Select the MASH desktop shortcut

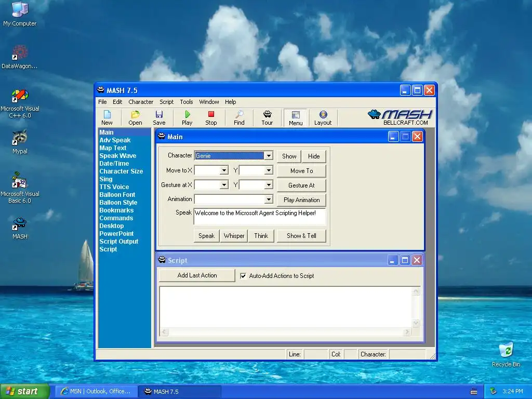(x=20, y=228)
